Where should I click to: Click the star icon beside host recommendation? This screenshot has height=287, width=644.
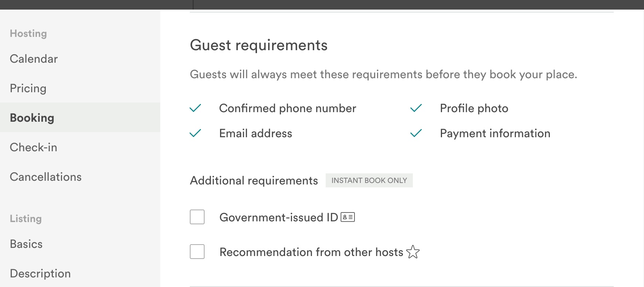click(413, 252)
